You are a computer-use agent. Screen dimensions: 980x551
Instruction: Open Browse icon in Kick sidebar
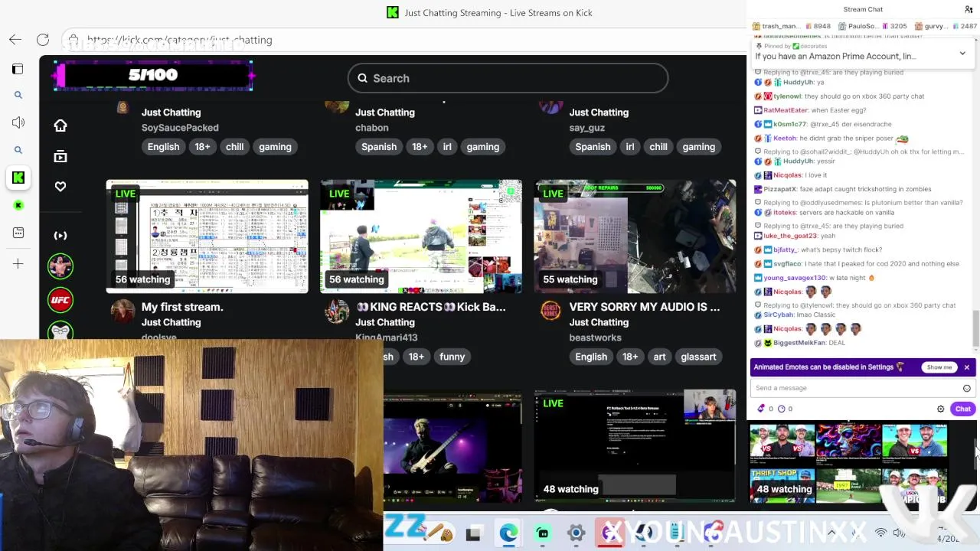coord(60,157)
